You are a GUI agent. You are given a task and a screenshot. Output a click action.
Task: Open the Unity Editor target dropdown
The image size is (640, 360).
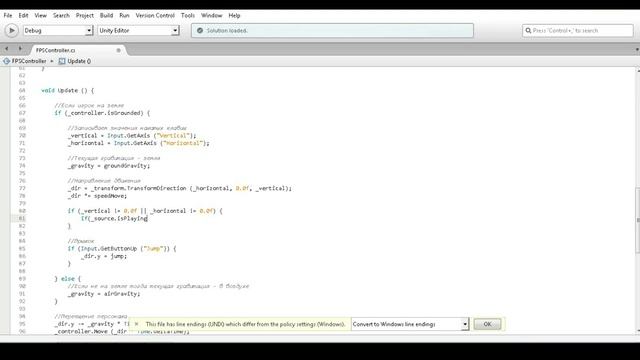(138, 31)
